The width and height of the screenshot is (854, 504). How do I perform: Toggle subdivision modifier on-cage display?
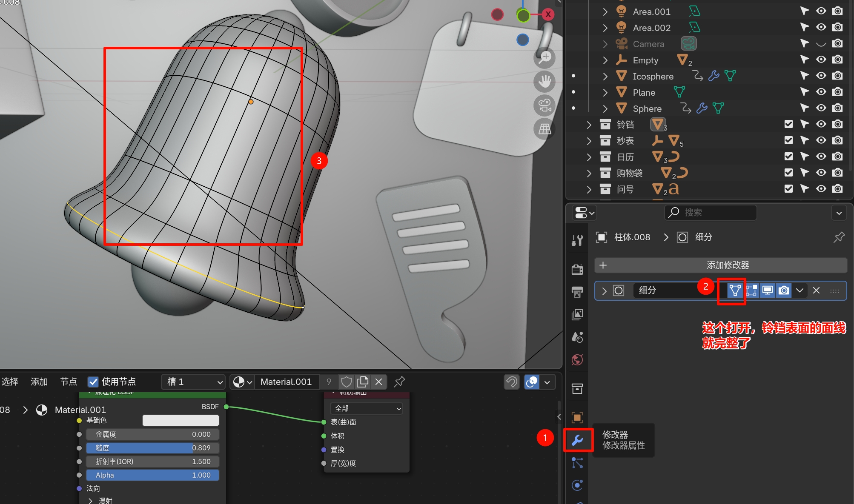[x=735, y=290]
